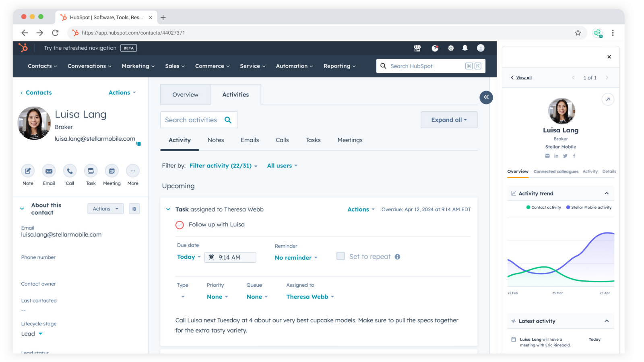This screenshot has width=644, height=362.
Task: Enable the Set to repeat checkbox
Action: [341, 256]
